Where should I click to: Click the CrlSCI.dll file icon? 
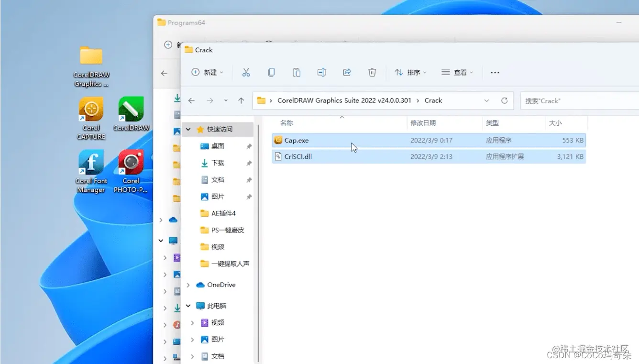click(278, 156)
